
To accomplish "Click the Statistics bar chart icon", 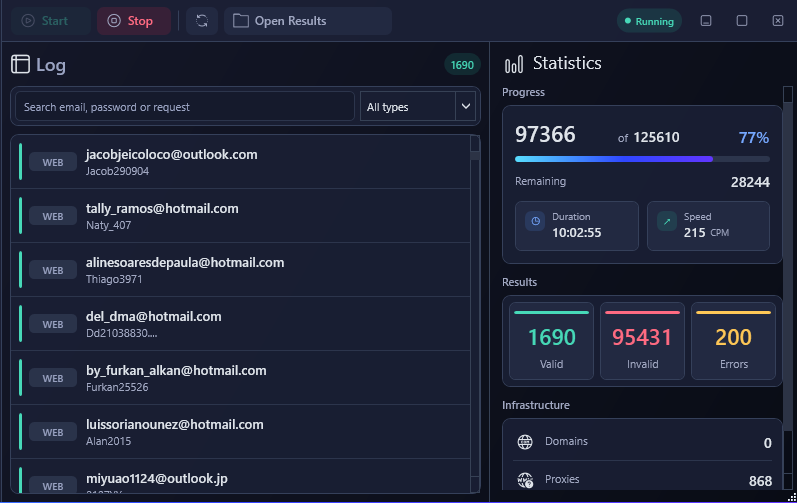I will pyautogui.click(x=513, y=64).
